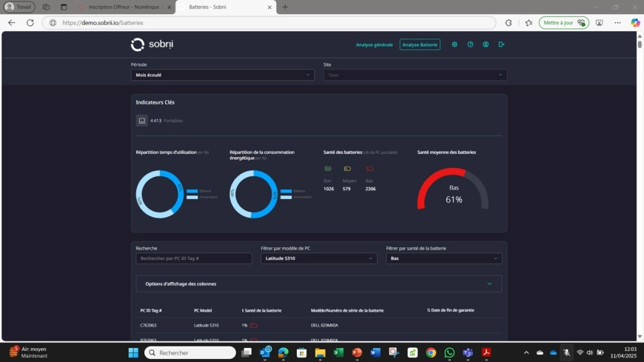Screen dimensions: 644x362
Task: Open the 'Filtrer par santé de la batterie' dropdown
Action: pos(444,258)
